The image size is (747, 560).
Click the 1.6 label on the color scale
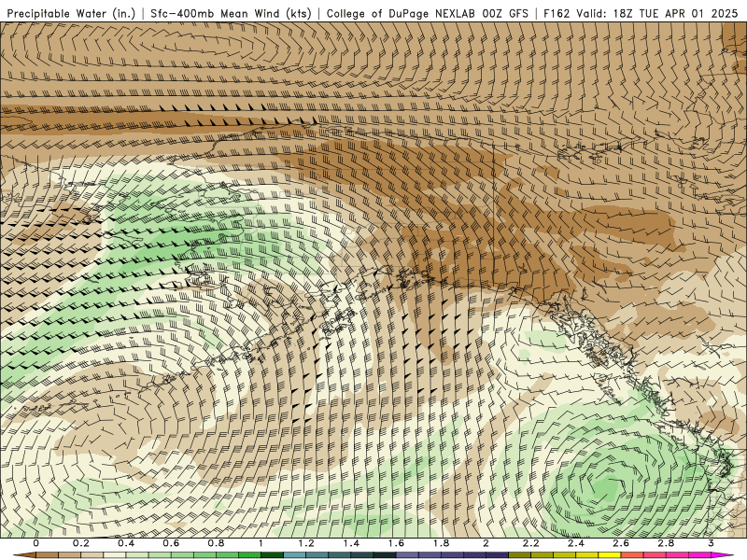pyautogui.click(x=396, y=543)
